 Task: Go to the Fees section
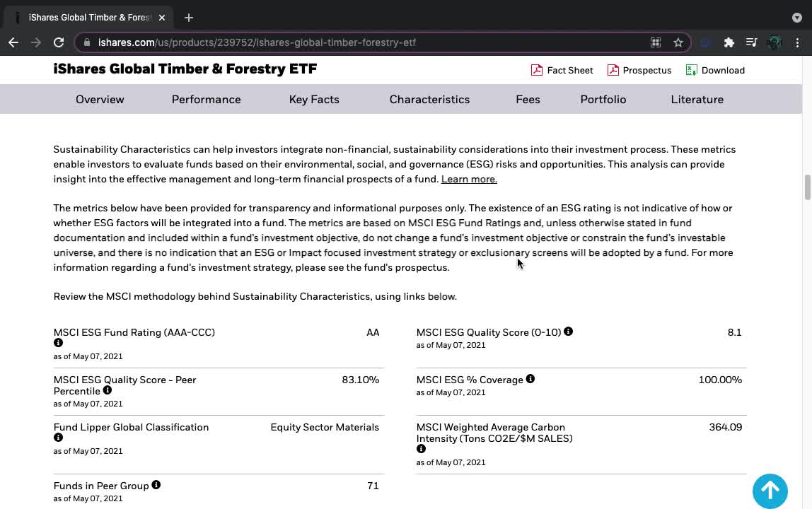click(x=528, y=100)
